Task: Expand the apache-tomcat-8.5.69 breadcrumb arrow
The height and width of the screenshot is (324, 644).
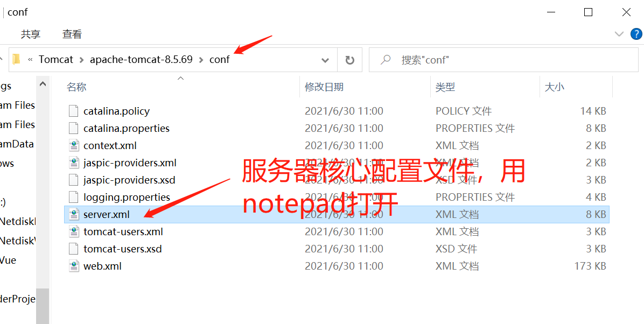Action: coord(201,60)
